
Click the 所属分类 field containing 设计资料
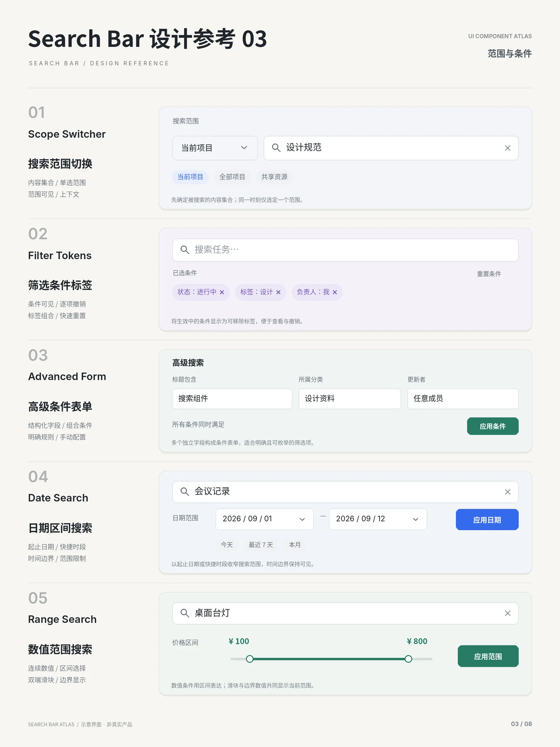coord(350,399)
